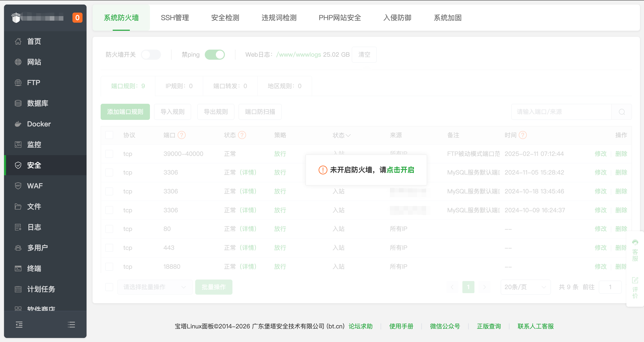Image resolution: width=644 pixels, height=342 pixels.
Task: Open the 终端 terminal icon
Action: [18, 268]
